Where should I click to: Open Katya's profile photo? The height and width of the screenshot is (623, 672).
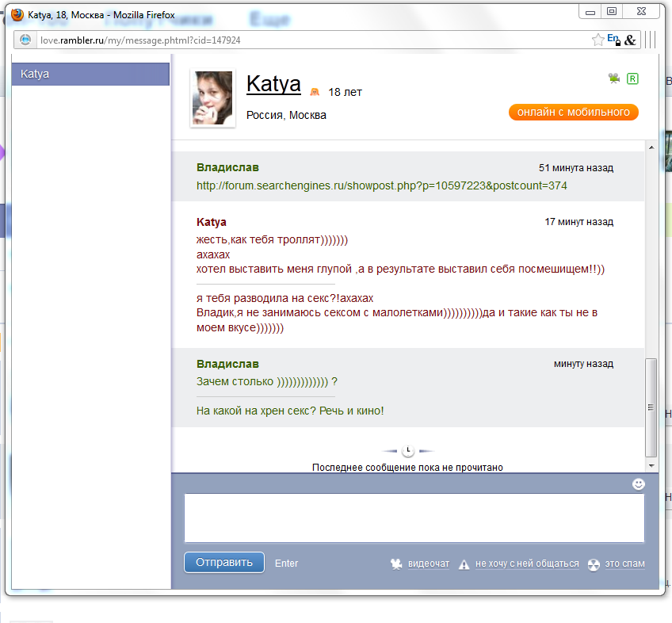(x=212, y=98)
